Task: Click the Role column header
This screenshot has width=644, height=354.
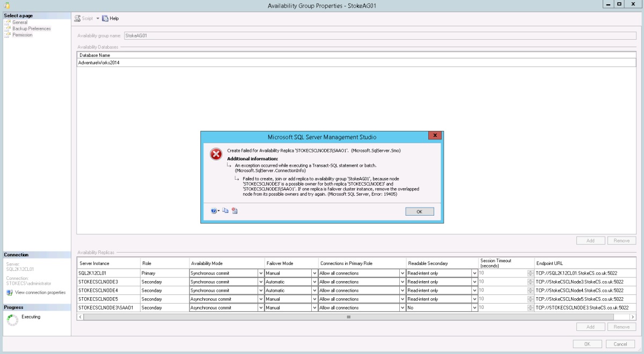Action: point(164,263)
